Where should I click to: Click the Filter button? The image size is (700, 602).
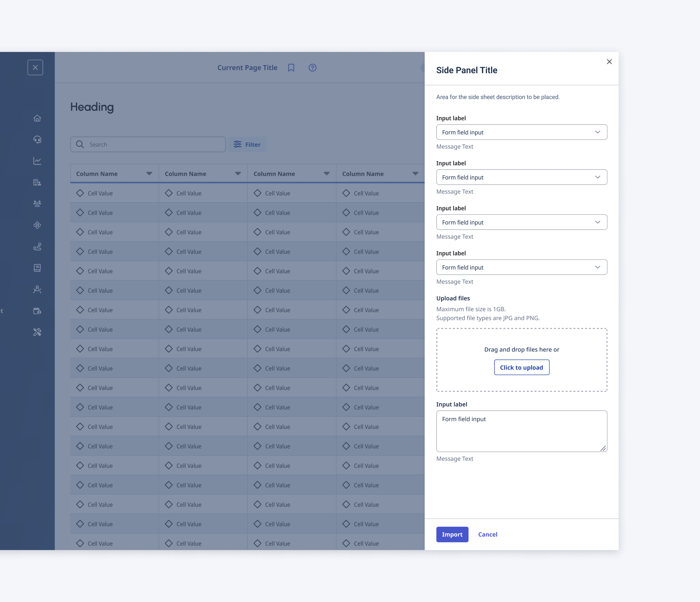[x=247, y=144]
